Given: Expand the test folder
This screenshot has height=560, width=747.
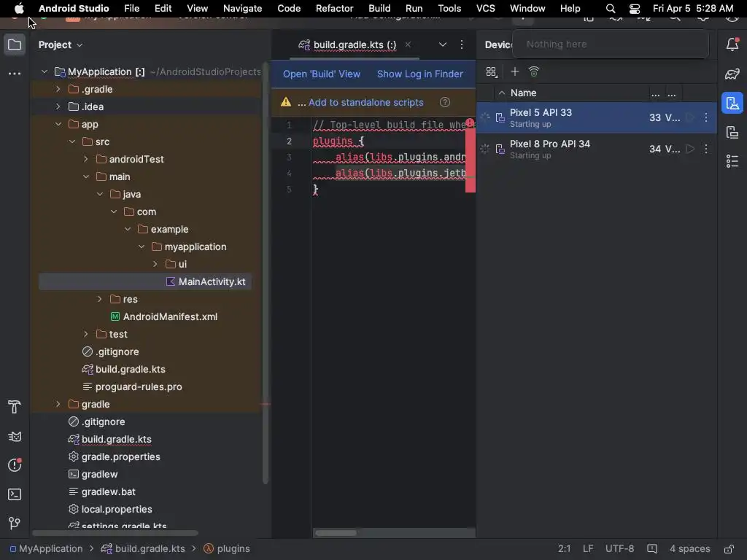Looking at the screenshot, I should point(86,334).
